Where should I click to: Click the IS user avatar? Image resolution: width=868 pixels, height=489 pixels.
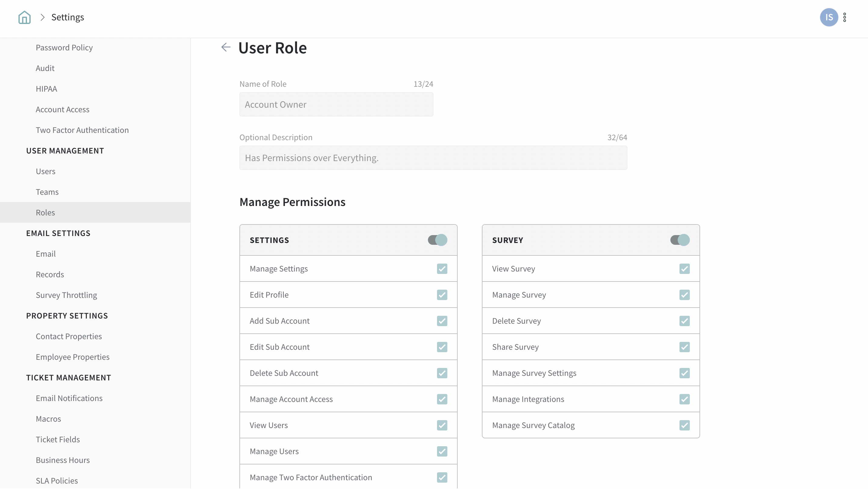829,17
